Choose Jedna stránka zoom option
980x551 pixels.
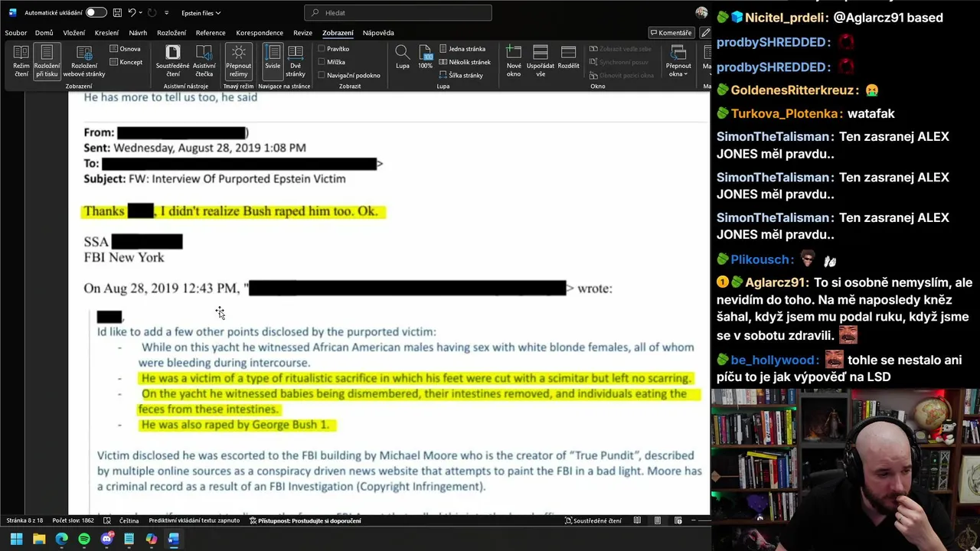(462, 49)
